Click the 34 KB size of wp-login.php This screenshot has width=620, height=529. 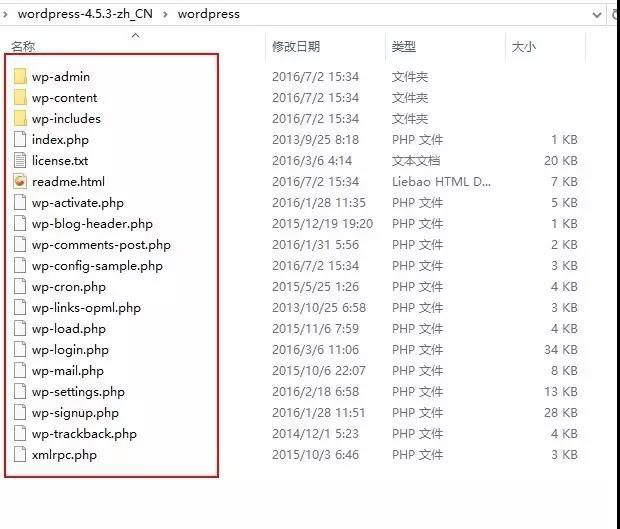561,350
